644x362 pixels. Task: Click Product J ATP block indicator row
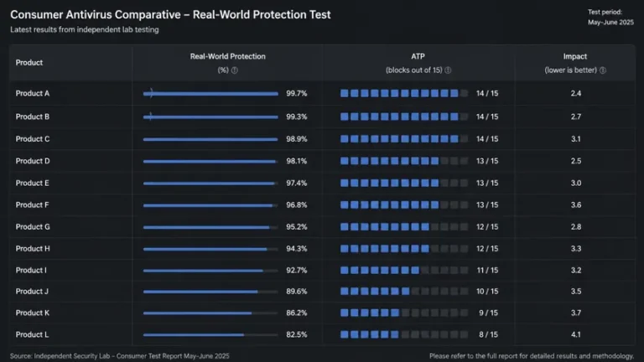pyautogui.click(x=404, y=292)
